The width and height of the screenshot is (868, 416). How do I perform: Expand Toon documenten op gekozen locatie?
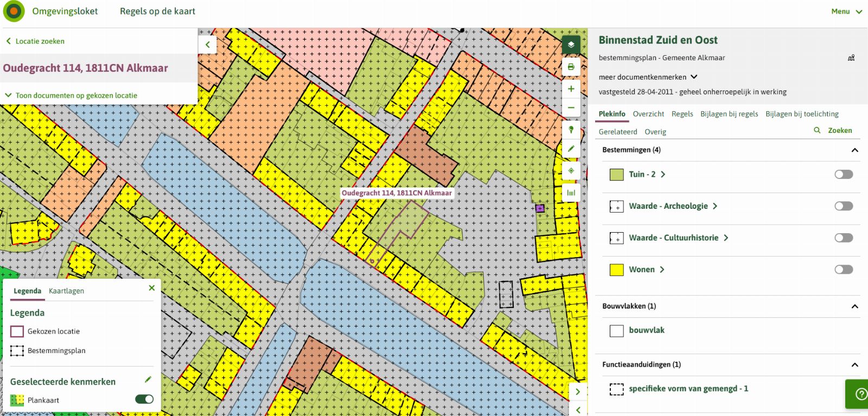pyautogui.click(x=71, y=95)
